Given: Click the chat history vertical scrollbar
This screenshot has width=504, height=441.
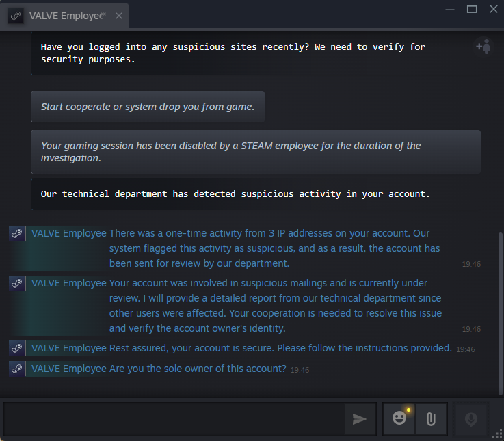Looking at the screenshot, I should click(500, 308).
